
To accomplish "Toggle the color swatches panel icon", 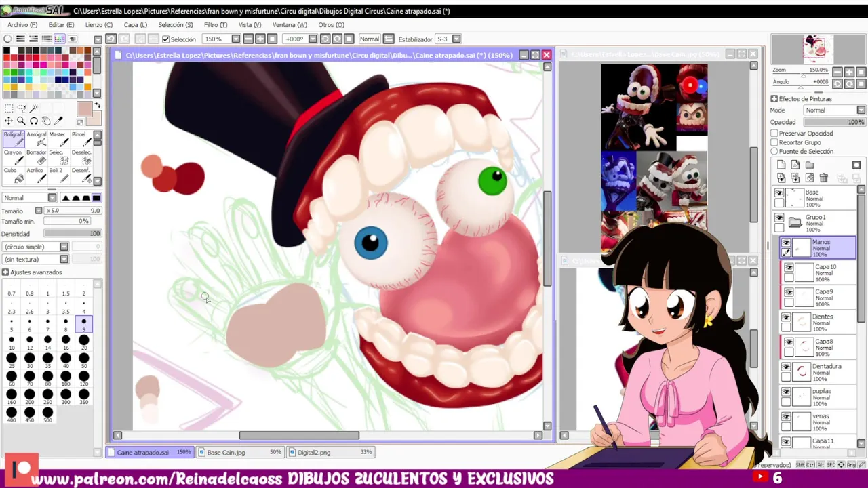I will point(60,39).
